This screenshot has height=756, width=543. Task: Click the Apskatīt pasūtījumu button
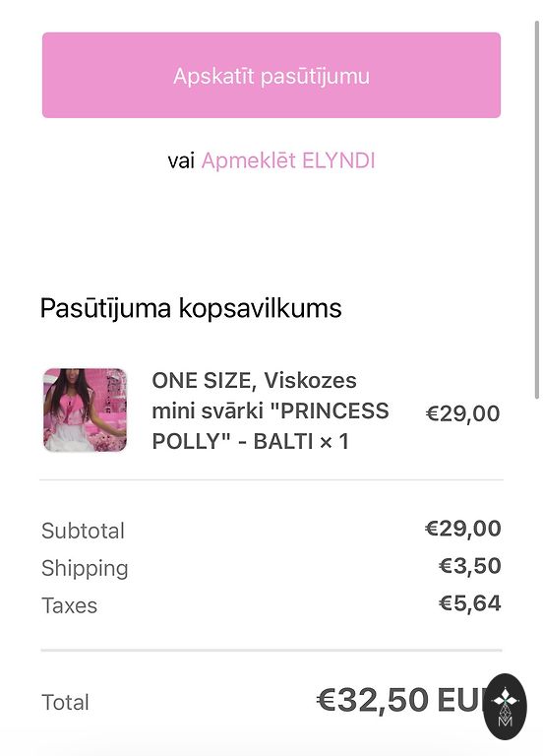(271, 75)
